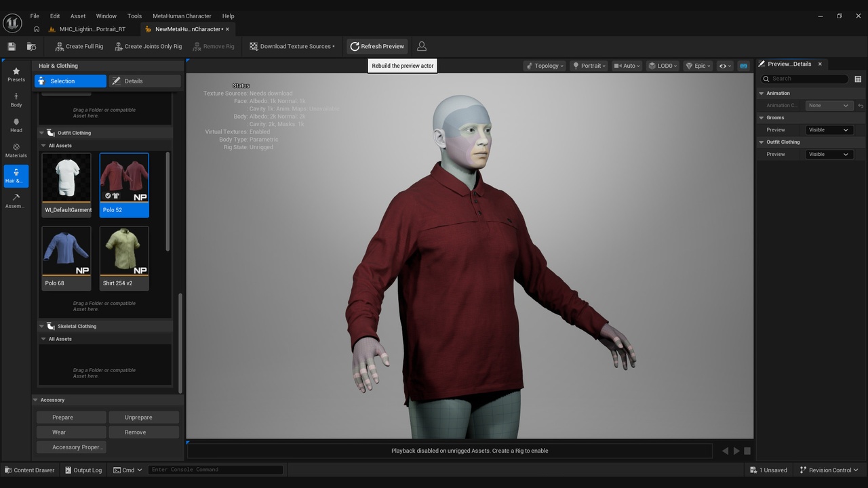Open the File menu

35,16
